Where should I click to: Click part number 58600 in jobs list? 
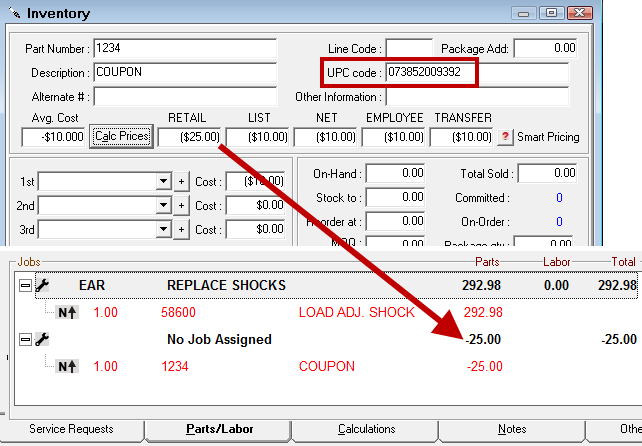178,312
